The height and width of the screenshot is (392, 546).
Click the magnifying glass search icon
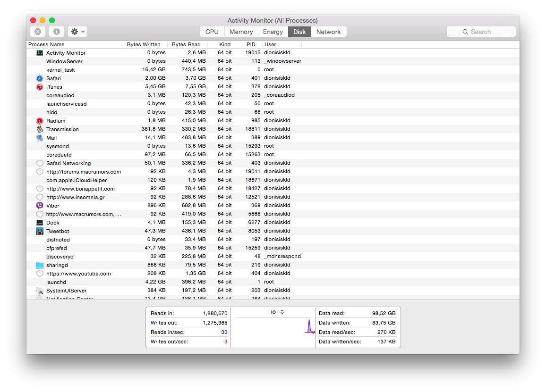[x=465, y=32]
